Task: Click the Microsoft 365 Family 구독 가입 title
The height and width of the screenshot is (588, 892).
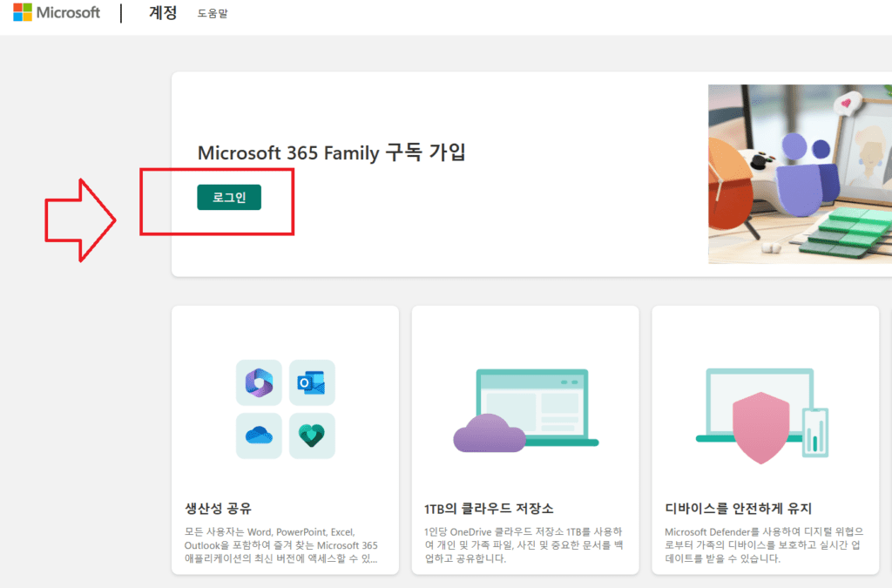Action: tap(332, 152)
